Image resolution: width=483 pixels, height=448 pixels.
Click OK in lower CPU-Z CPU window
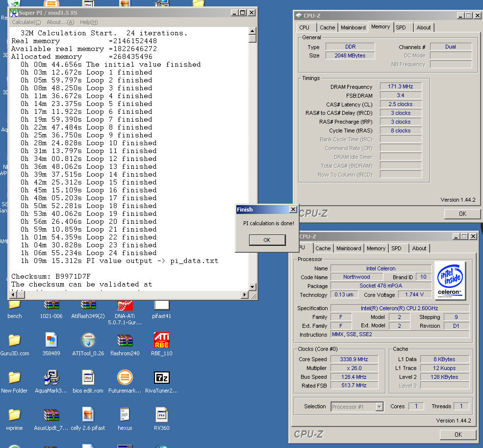(x=458, y=434)
